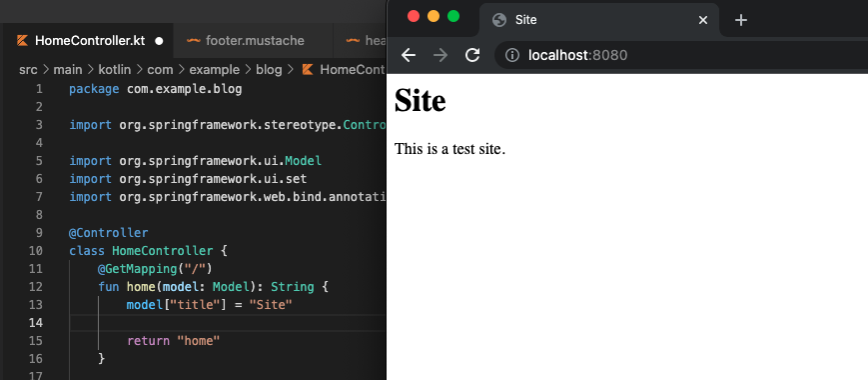Click the mustache icon on footer.mustache tab

193,40
